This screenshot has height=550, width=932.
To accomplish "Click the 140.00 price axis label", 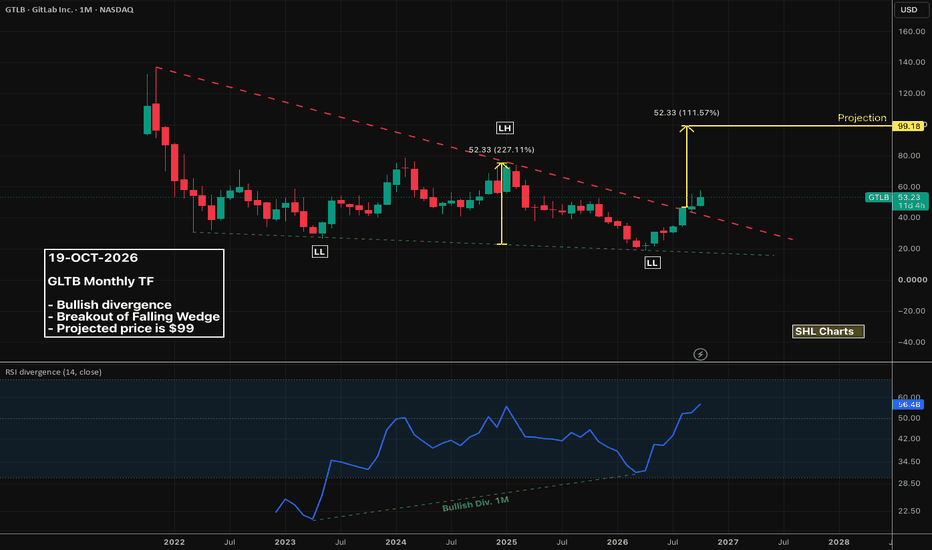I will 912,62.
